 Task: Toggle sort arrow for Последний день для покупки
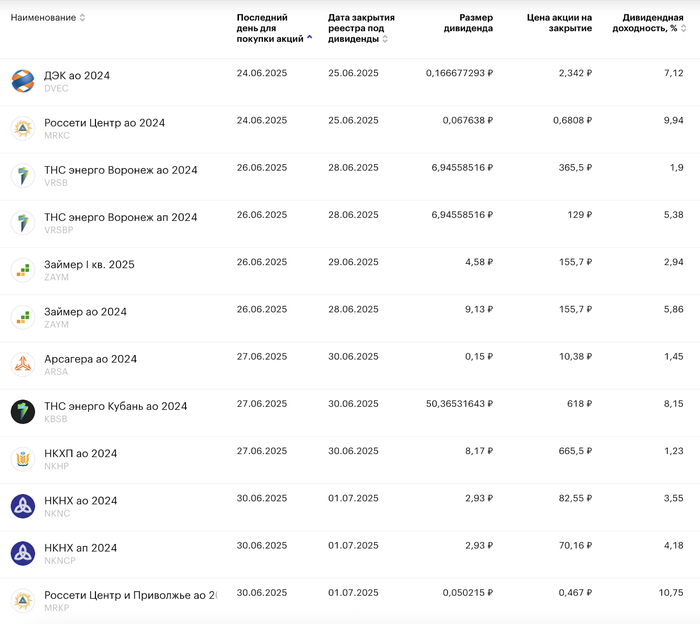309,38
